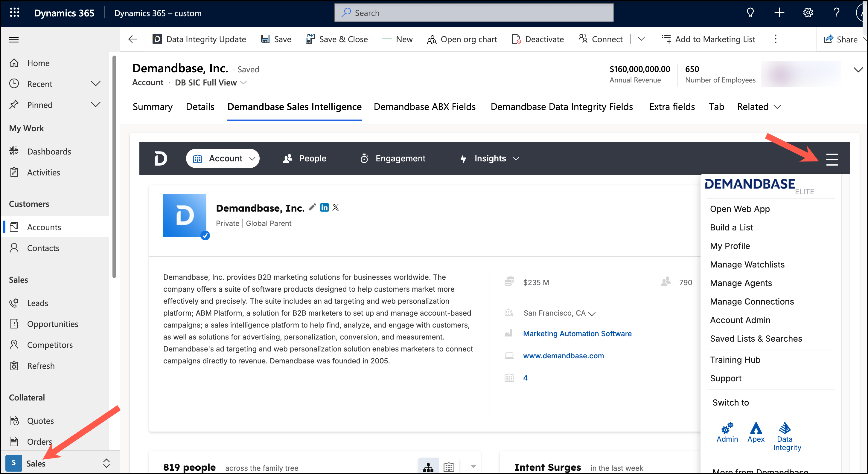Viewport: 868px width, 474px height.
Task: Select Open Web App menu item
Action: tap(740, 209)
